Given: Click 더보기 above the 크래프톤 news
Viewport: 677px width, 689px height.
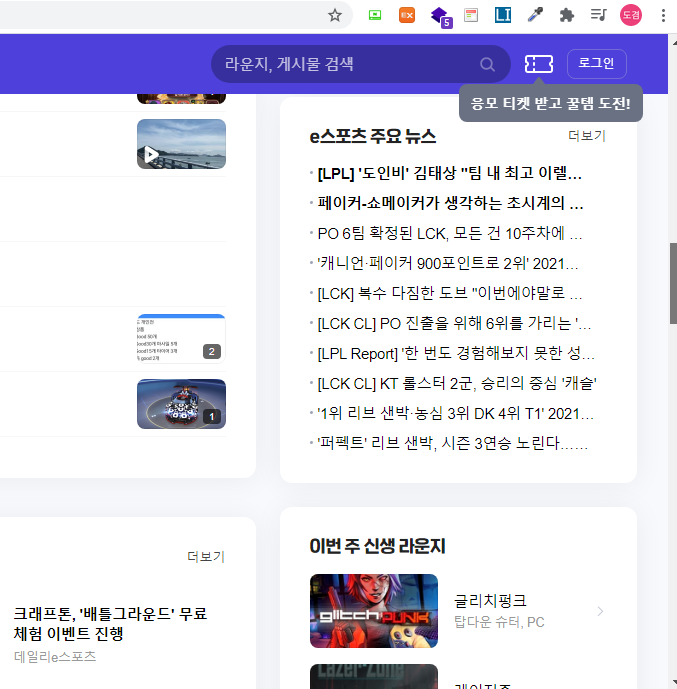Looking at the screenshot, I should pyautogui.click(x=206, y=556).
